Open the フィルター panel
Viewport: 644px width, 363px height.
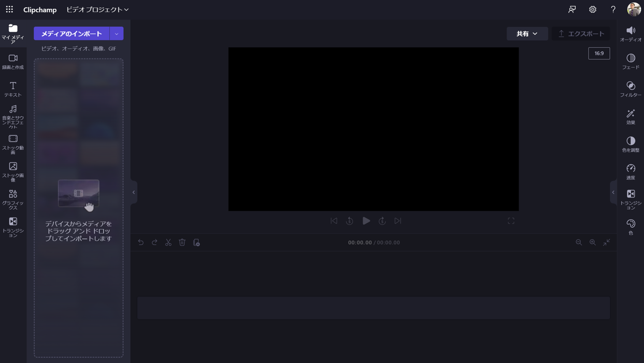tap(630, 89)
